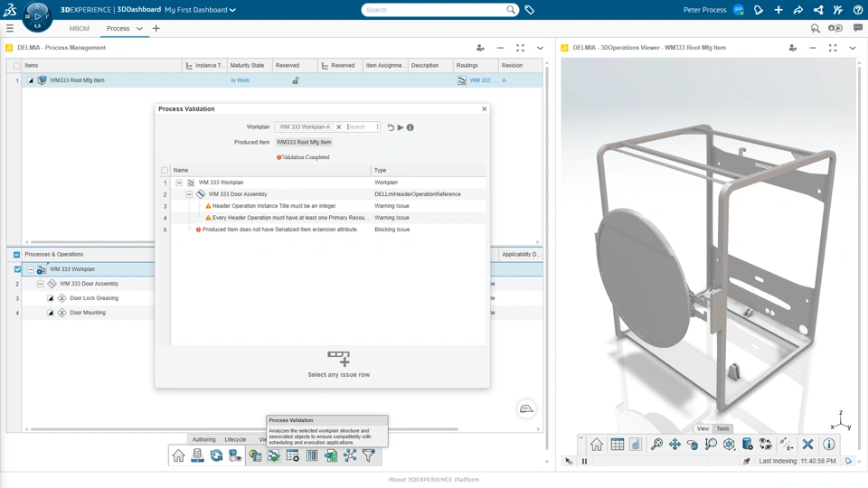The image size is (868, 488).
Task: Expand the Door Mounting operation
Action: pos(51,313)
